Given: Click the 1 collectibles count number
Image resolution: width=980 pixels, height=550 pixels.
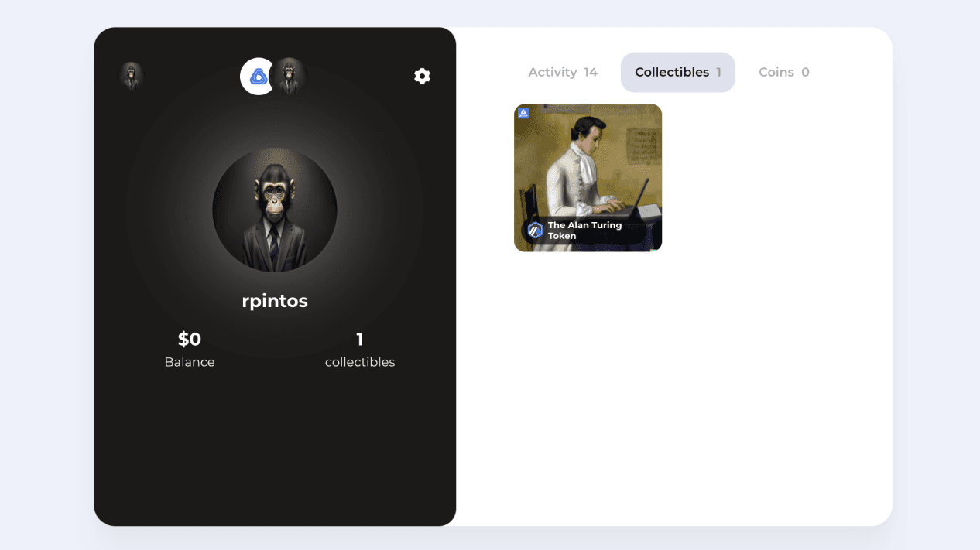Looking at the screenshot, I should (x=360, y=339).
